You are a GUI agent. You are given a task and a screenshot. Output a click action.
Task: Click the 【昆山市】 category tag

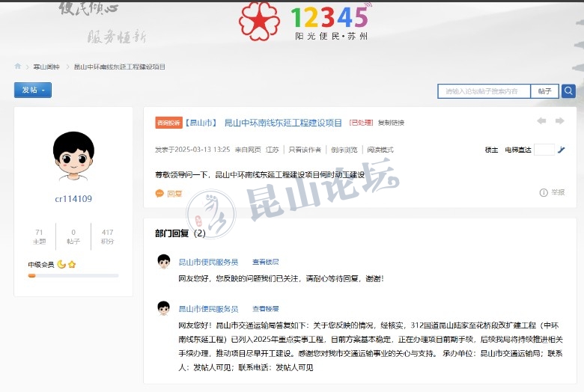201,123
